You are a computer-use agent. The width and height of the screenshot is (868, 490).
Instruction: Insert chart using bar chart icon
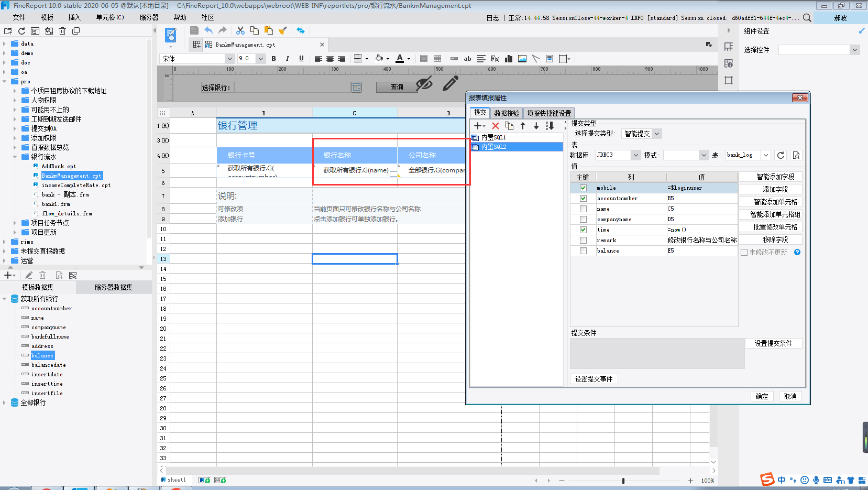[x=509, y=59]
